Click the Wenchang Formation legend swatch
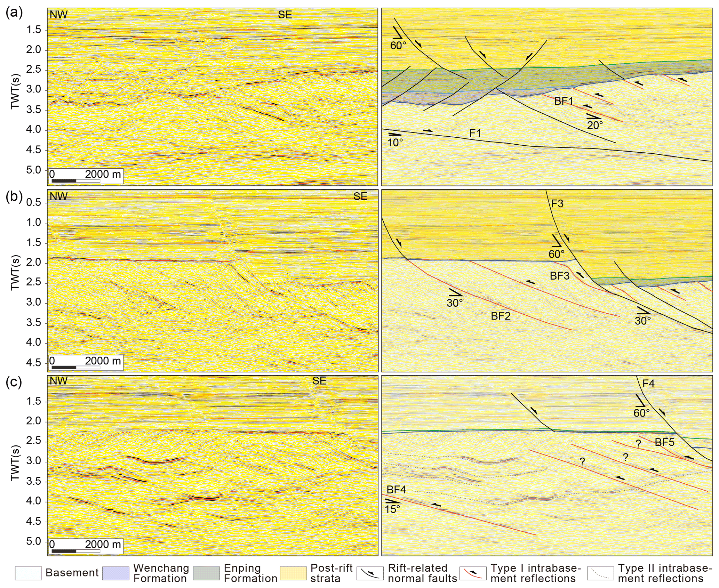Image resolution: width=719 pixels, height=588 pixels. [116, 573]
